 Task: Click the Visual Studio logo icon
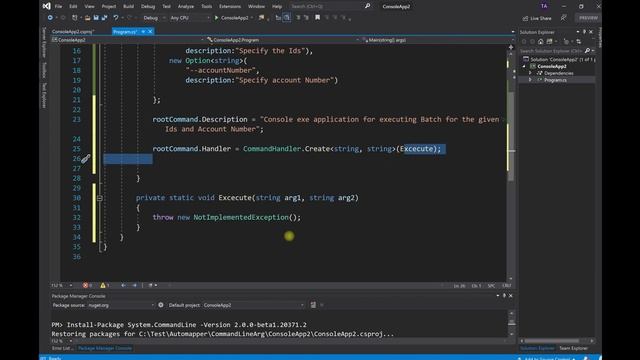(x=47, y=6)
